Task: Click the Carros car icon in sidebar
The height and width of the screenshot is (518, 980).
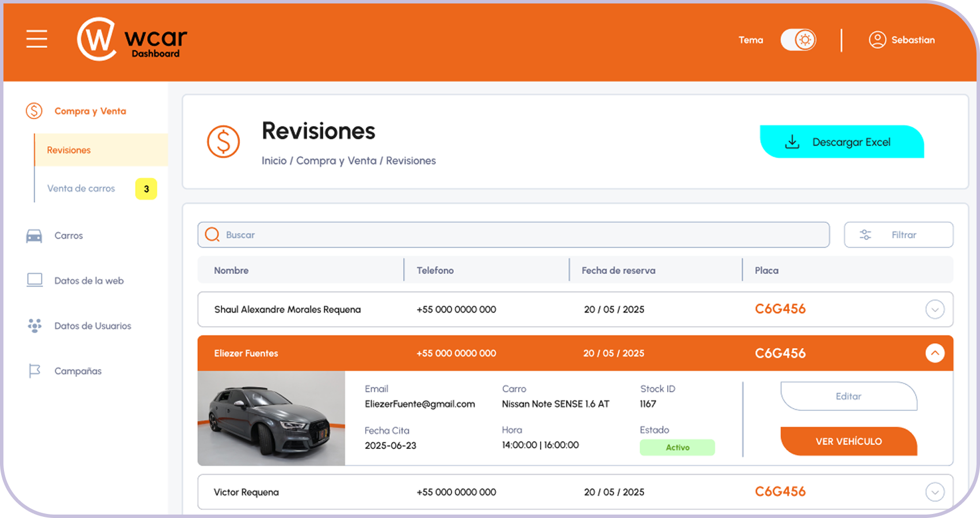Action: pyautogui.click(x=35, y=236)
